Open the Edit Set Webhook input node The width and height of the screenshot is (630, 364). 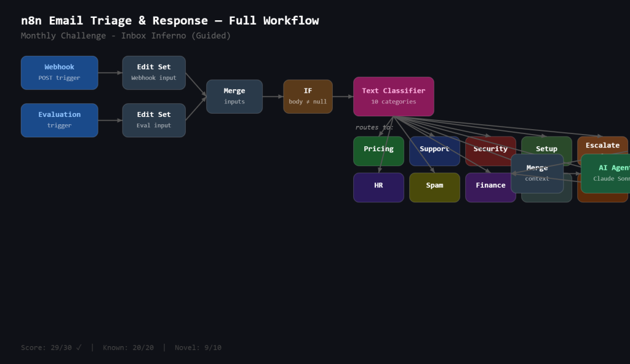tap(154, 73)
